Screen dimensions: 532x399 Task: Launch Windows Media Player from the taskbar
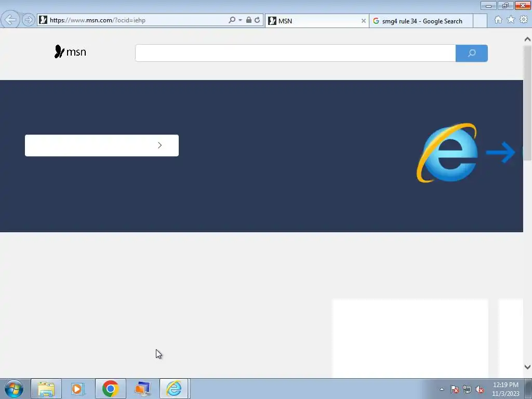[x=78, y=389]
